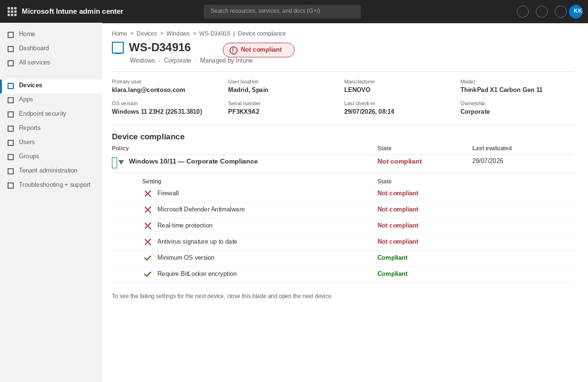Click the red X beside Real-time protection
Viewport: 588px width, 382px height.
(148, 226)
